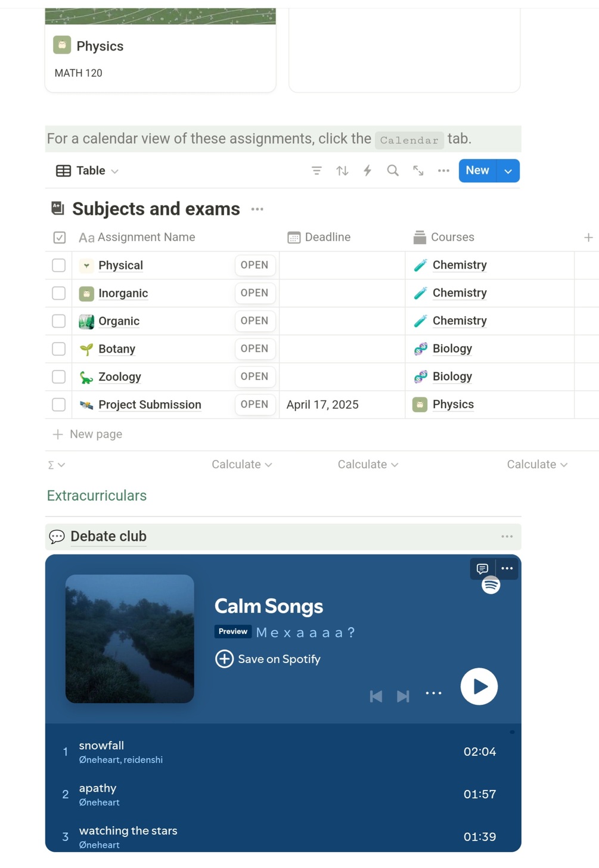Search the Subjects and exams table
599x868 pixels.
pyautogui.click(x=393, y=171)
